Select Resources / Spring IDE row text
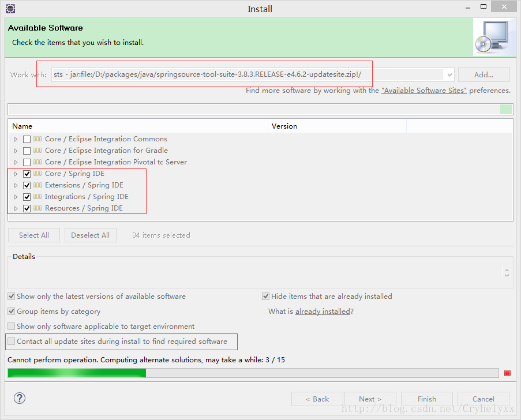Image resolution: width=521 pixels, height=420 pixels. [84, 208]
